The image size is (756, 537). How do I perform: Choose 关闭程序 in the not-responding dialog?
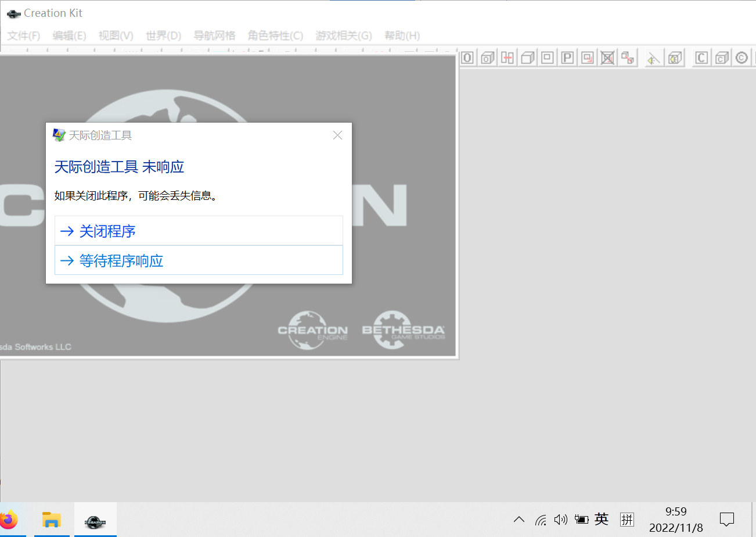click(x=199, y=231)
